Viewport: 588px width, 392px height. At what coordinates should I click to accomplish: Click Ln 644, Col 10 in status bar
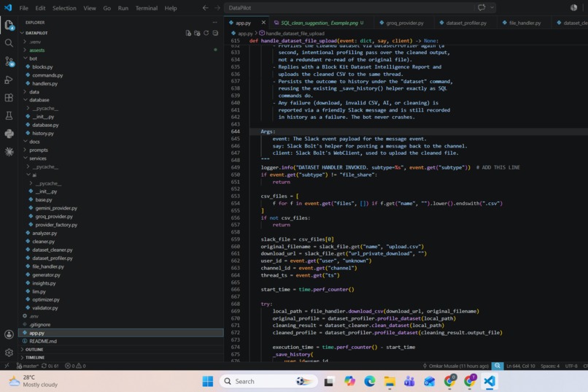pos(520,366)
